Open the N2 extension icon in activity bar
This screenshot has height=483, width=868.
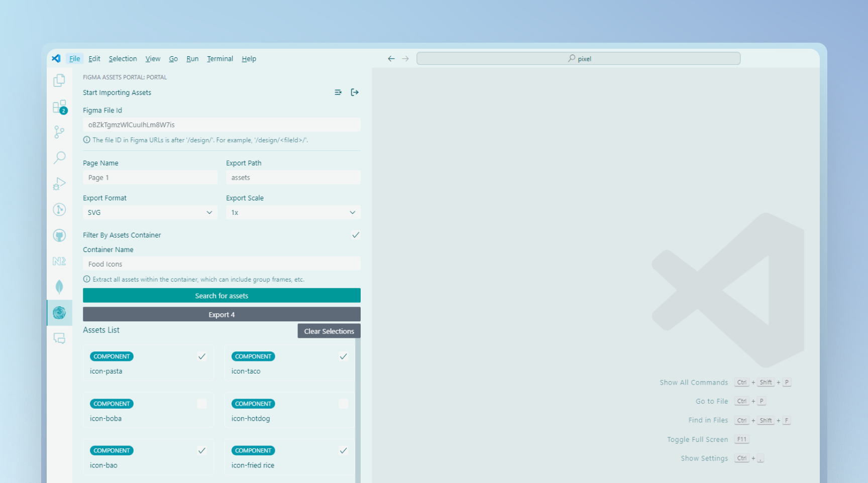pos(59,261)
